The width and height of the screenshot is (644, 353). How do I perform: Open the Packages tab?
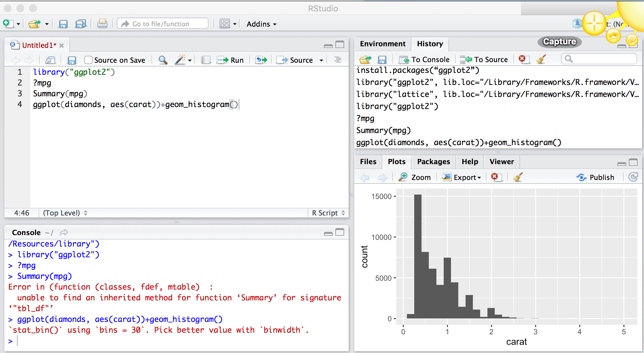(x=433, y=162)
